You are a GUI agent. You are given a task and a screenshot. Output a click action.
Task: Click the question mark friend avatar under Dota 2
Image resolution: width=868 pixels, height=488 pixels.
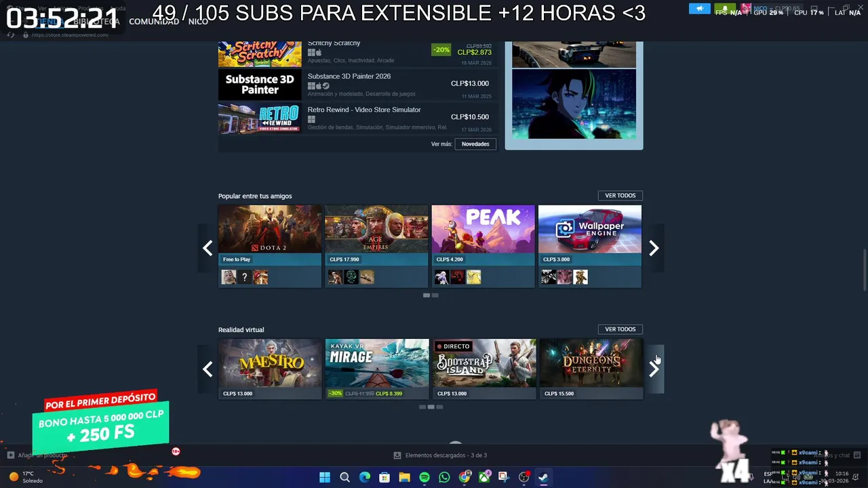(245, 277)
